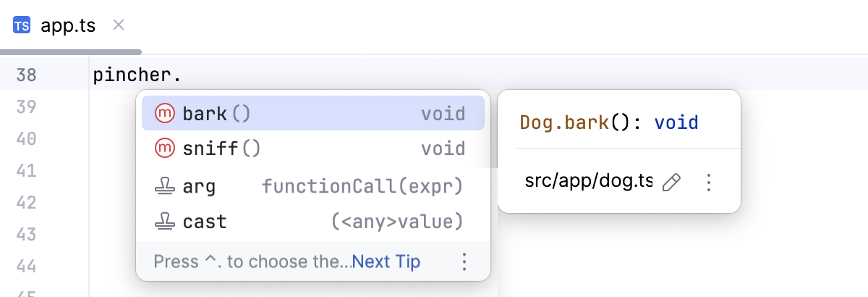This screenshot has height=297, width=868.
Task: Click the template icon beside cast
Action: coord(166,222)
